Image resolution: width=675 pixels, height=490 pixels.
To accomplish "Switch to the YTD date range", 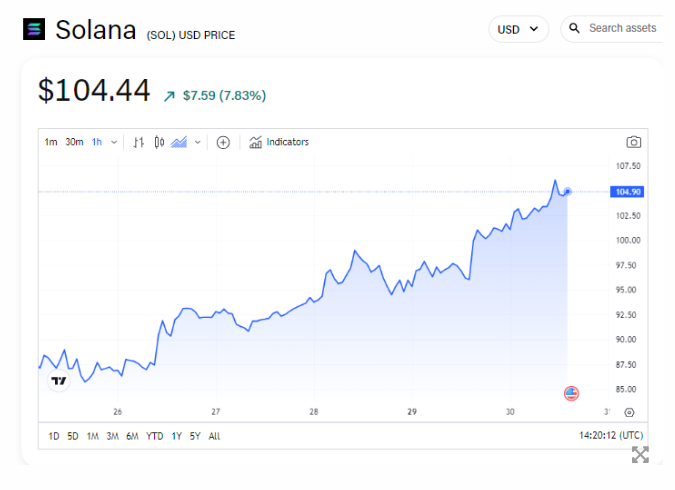I will click(x=155, y=436).
